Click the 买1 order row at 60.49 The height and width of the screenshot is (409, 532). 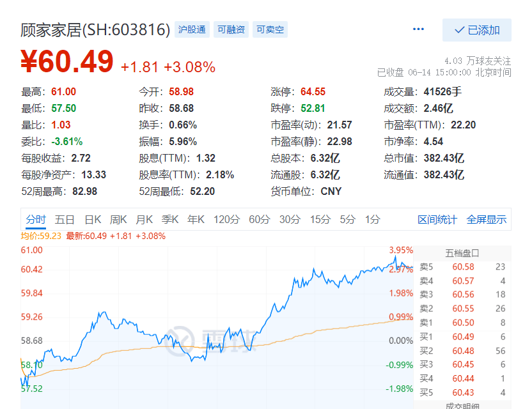tap(462, 337)
